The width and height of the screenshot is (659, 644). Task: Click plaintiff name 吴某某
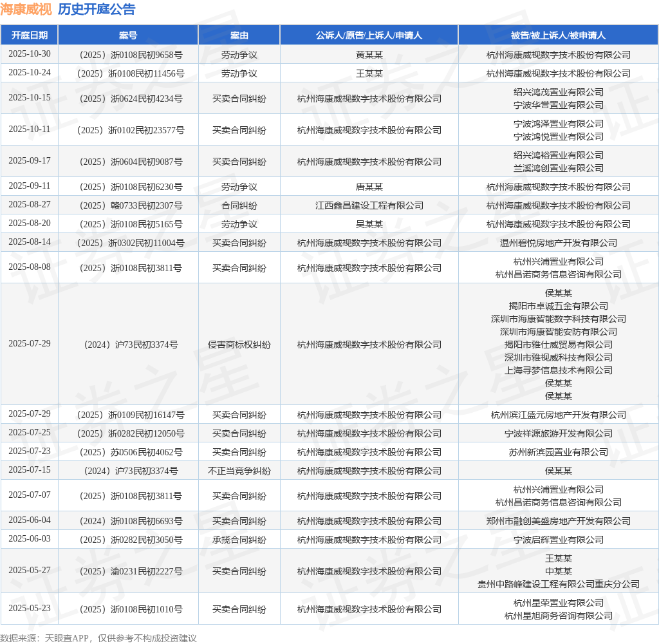coord(369,224)
